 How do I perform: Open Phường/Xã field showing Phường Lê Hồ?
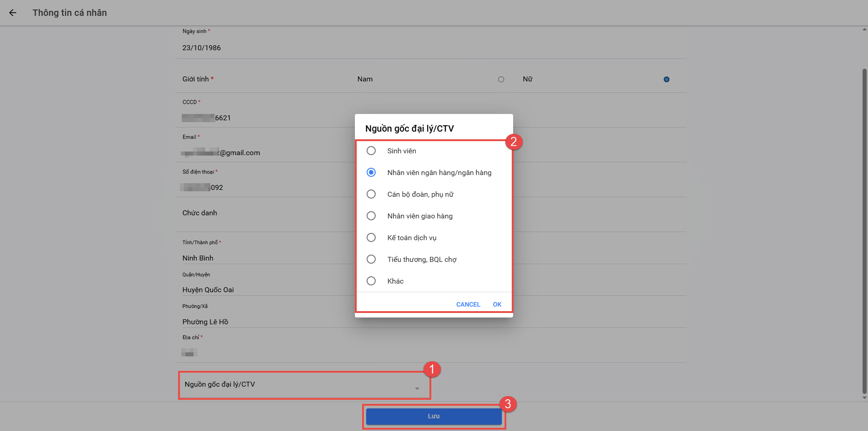pos(267,322)
